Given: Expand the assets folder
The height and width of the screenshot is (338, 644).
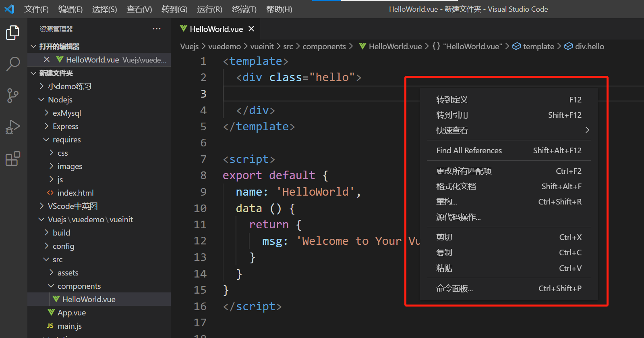Looking at the screenshot, I should pos(51,273).
